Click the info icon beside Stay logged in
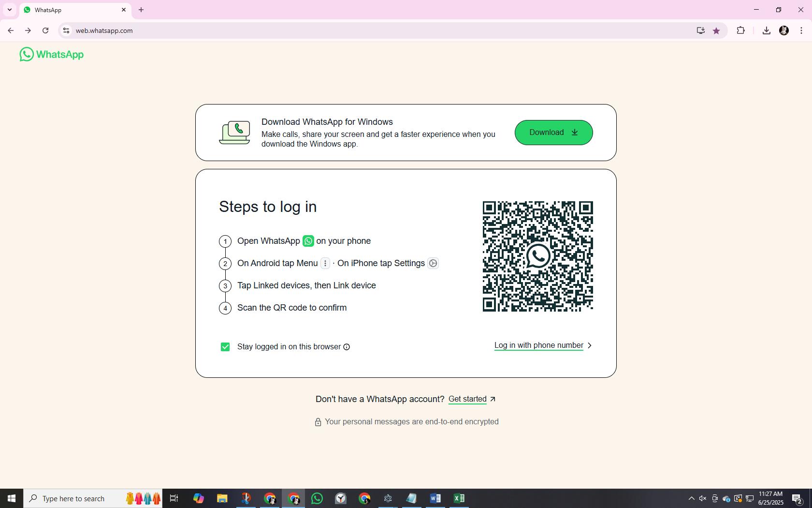 (347, 347)
